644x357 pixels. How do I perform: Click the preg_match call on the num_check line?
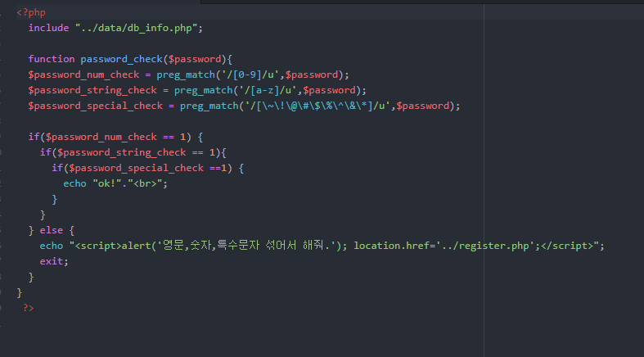(x=186, y=75)
